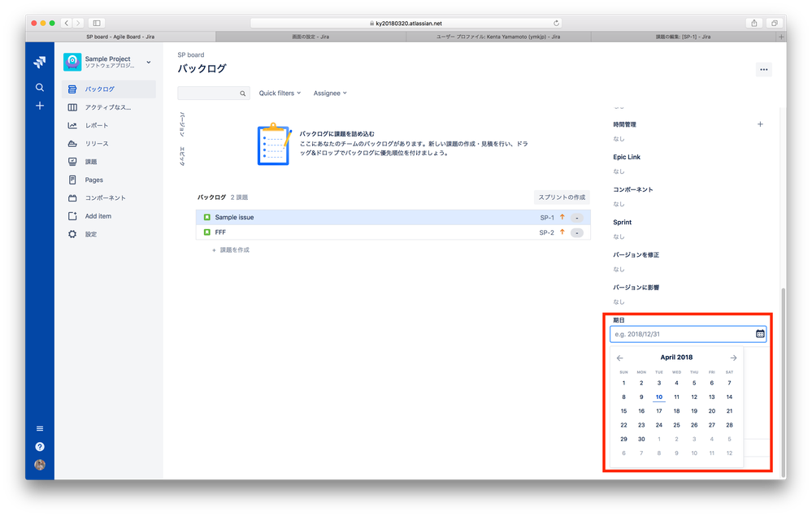Select April 1 in the calendar
The height and width of the screenshot is (516, 812).
click(623, 384)
